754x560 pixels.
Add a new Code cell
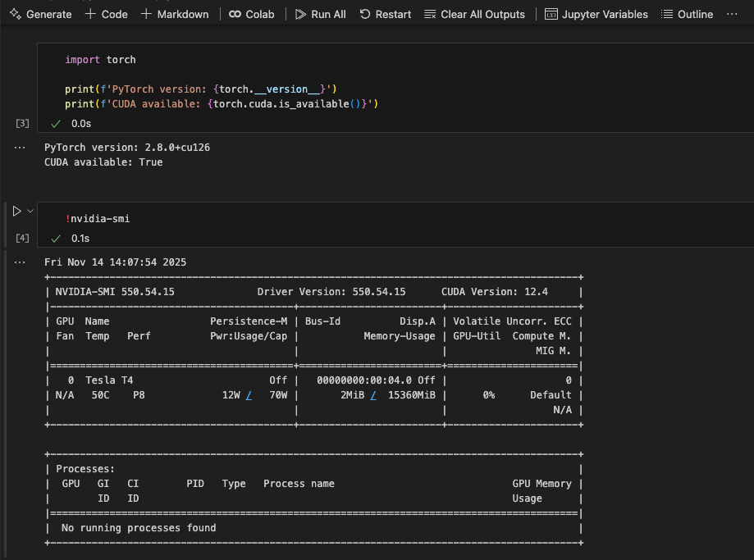[107, 14]
